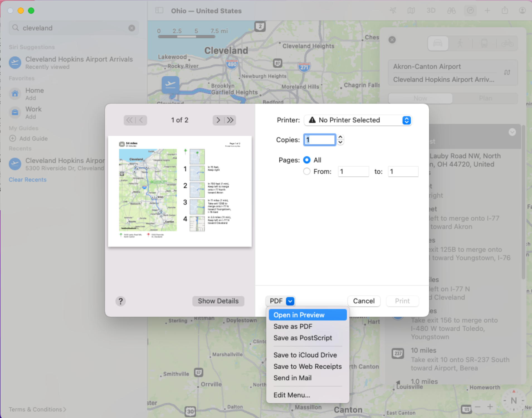The image size is (532, 418).
Task: Cancel the print dialog
Action: click(364, 301)
